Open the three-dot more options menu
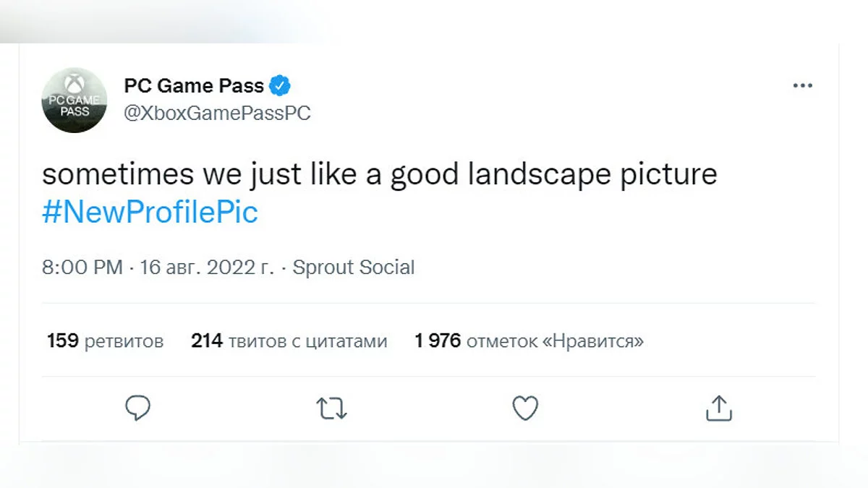Image resolution: width=868 pixels, height=488 pixels. coord(802,86)
